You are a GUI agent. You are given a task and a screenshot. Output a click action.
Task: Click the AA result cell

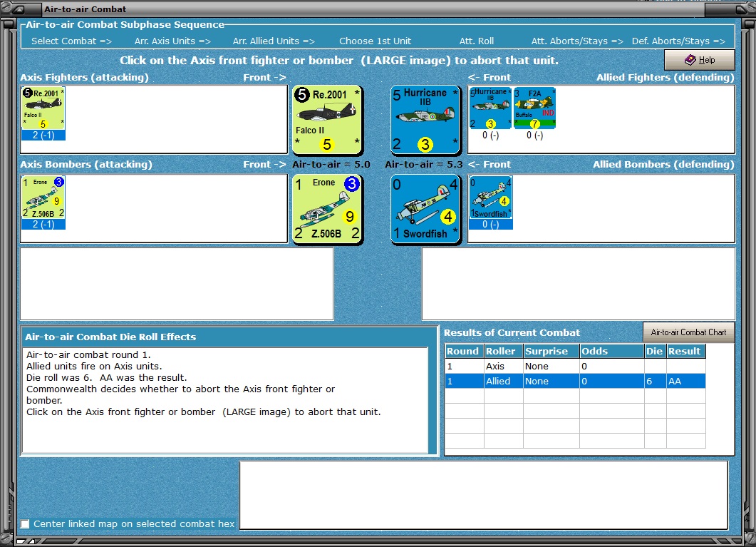(685, 381)
